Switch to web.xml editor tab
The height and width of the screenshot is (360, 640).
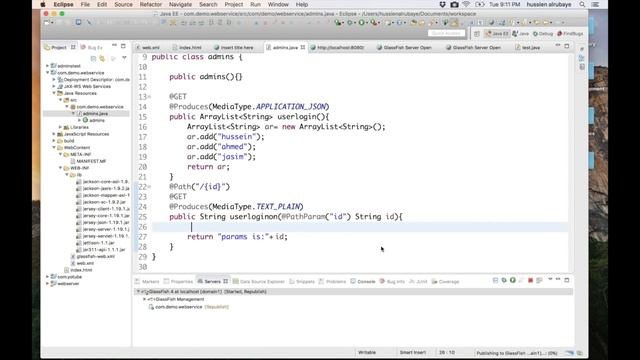pos(148,47)
